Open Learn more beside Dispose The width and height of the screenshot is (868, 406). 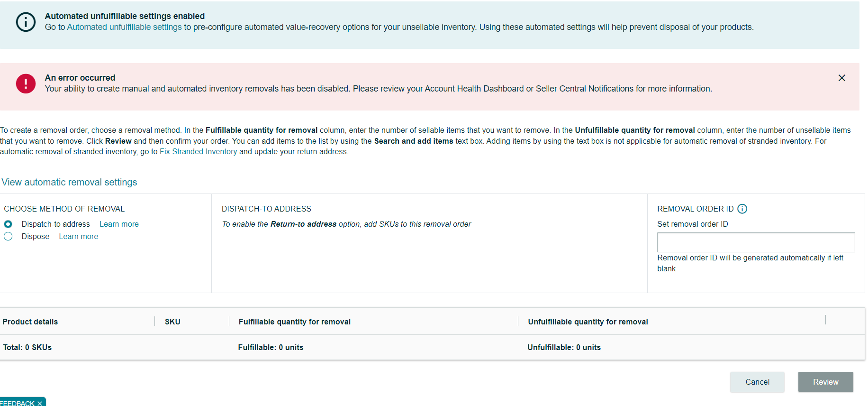[79, 236]
